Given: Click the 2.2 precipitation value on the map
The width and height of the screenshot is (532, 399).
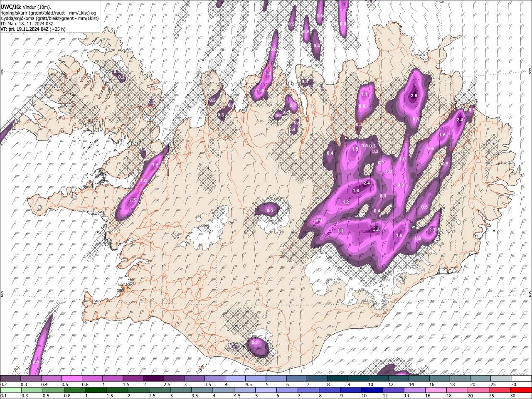Looking at the screenshot, I should click(376, 229).
